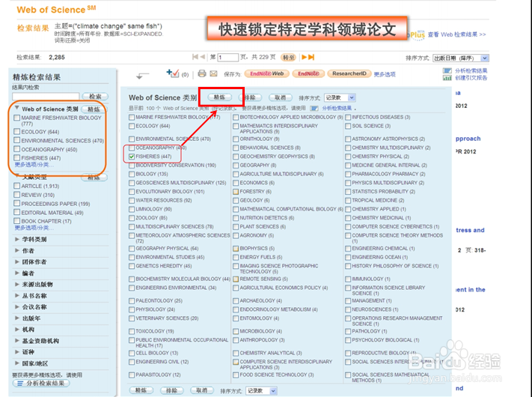
Task: Check the FISHERIES (447) box in main panel
Action: pyautogui.click(x=132, y=157)
